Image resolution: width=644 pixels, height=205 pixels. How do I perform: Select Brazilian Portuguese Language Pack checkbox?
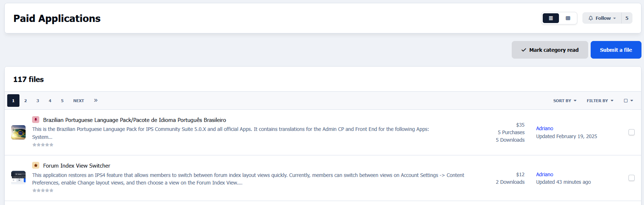click(631, 132)
